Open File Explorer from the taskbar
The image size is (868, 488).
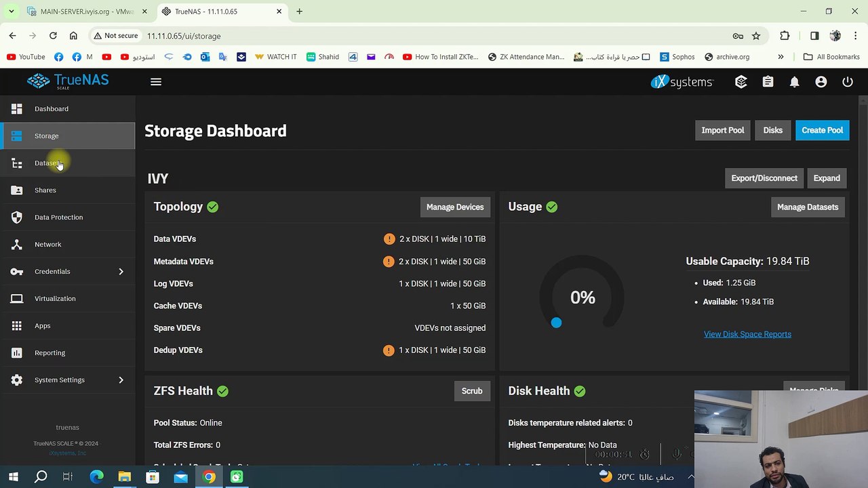125,477
